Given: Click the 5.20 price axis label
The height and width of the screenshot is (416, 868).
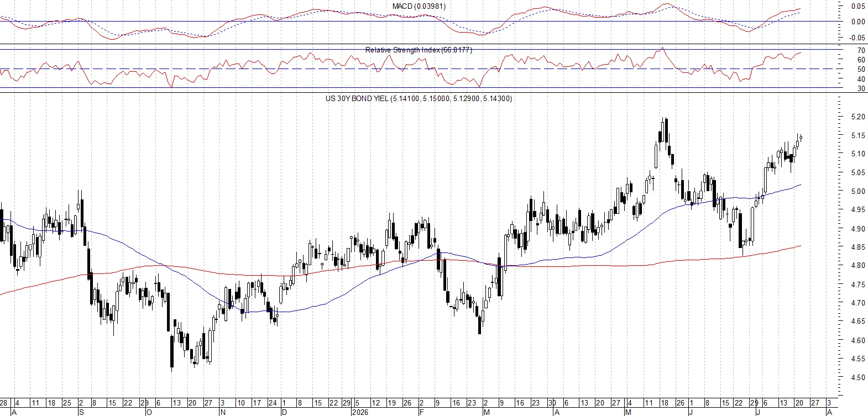Looking at the screenshot, I should tap(859, 117).
